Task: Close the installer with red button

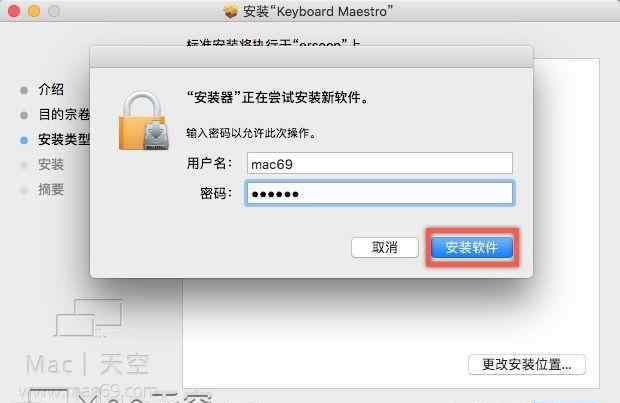Action: (14, 11)
